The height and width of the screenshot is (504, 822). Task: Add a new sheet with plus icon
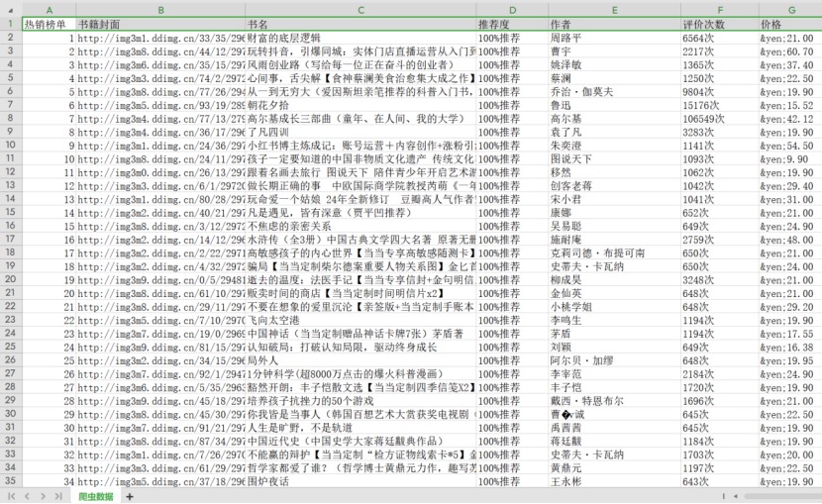coord(130,496)
